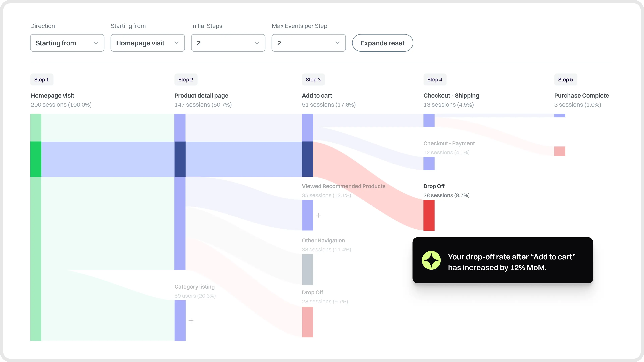This screenshot has height=362, width=644.
Task: Open the Direction dropdown
Action: click(x=67, y=43)
